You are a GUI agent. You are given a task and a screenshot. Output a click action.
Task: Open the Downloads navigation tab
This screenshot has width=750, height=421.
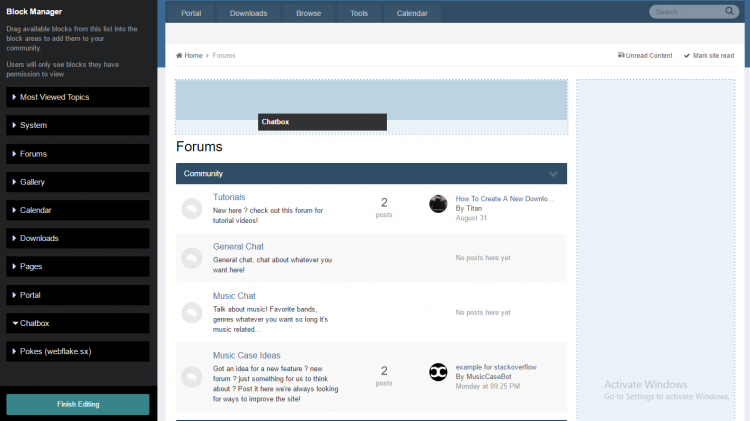(248, 13)
